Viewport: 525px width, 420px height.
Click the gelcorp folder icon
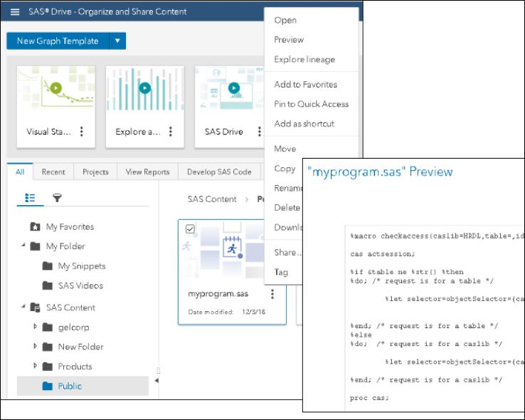point(48,327)
